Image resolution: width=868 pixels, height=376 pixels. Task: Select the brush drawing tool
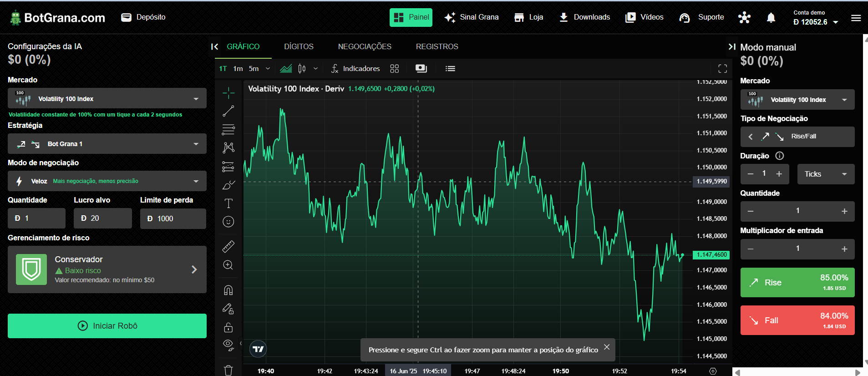coord(228,185)
